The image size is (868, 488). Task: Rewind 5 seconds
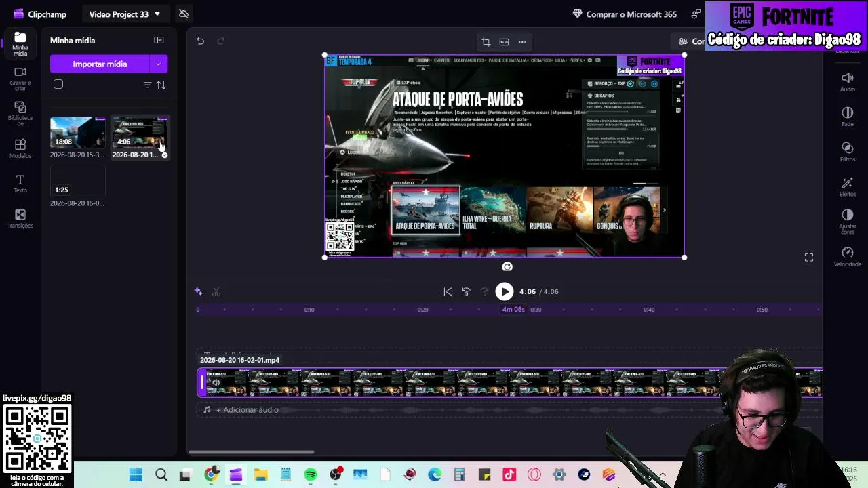(467, 291)
